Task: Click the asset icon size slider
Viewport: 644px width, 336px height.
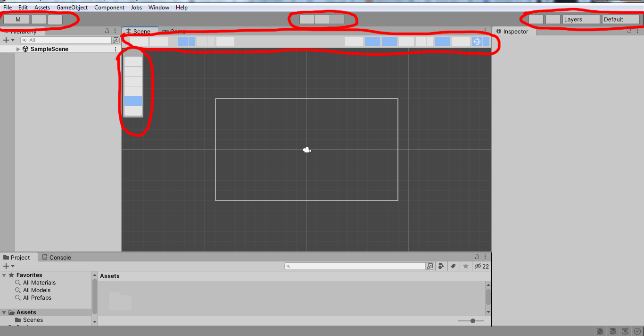Action: click(x=472, y=321)
